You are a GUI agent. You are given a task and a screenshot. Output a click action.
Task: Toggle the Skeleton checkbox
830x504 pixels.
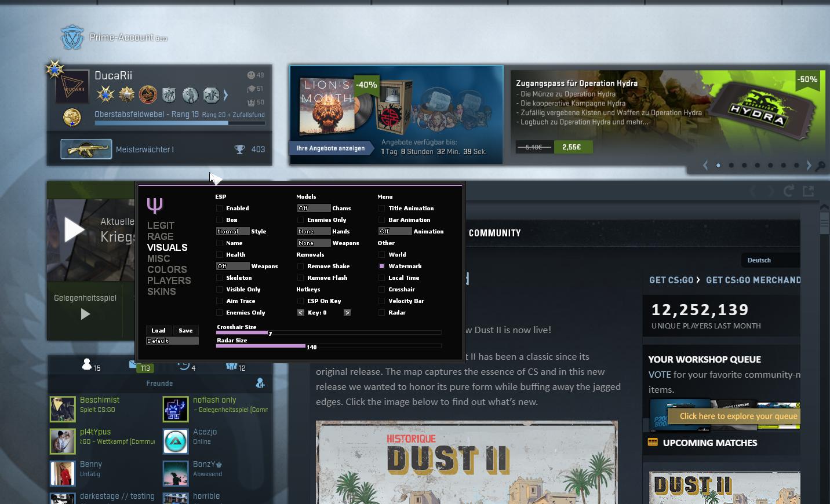[219, 277]
